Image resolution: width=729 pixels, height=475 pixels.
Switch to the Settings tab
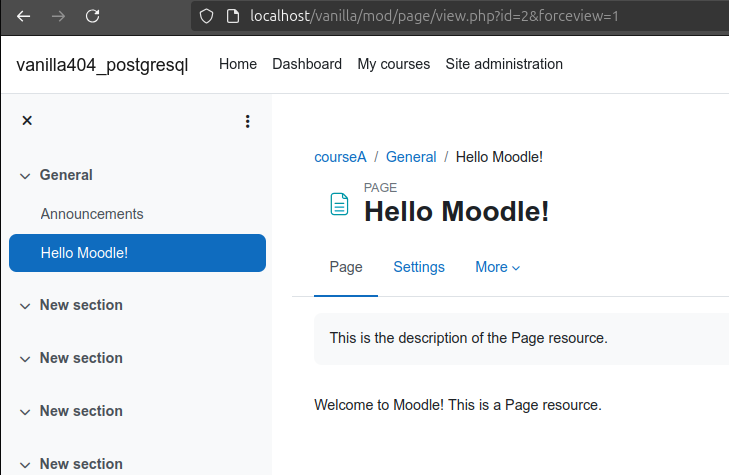tap(419, 267)
